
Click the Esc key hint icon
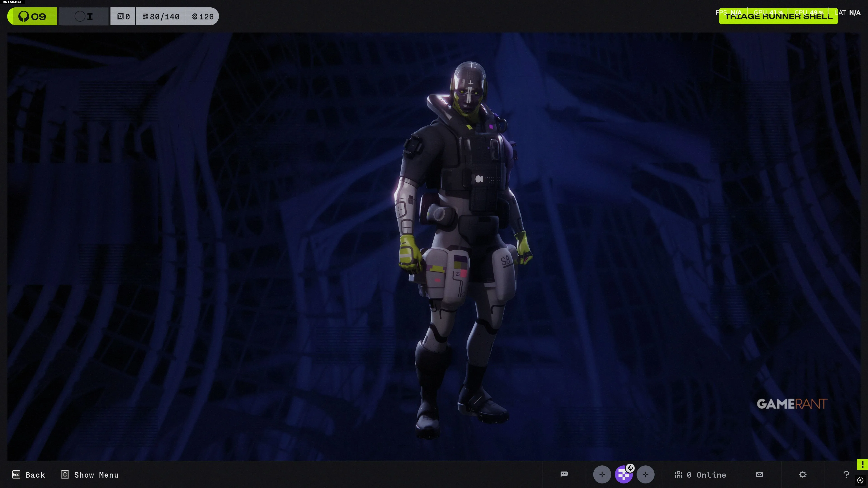click(x=16, y=474)
